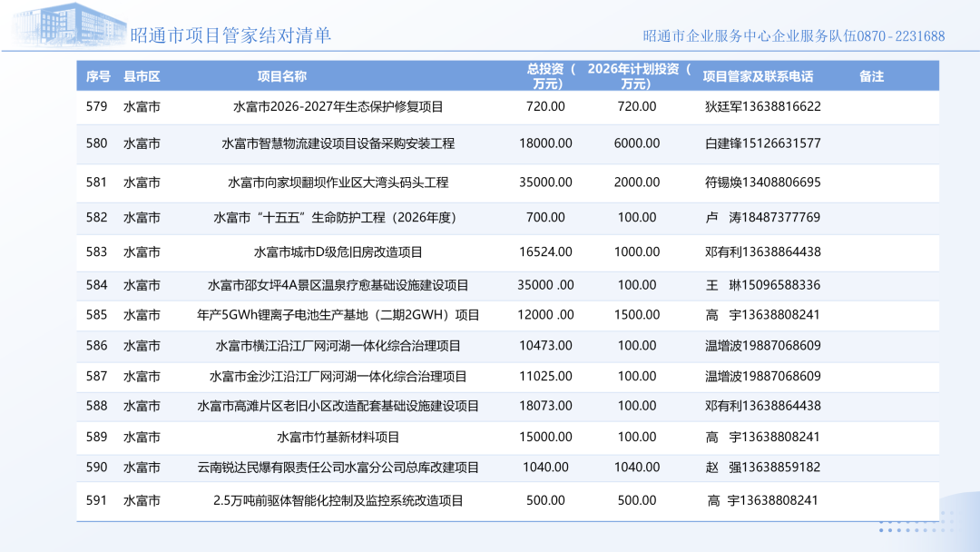980x552 pixels.
Task: Click project 水富市横江沿江厂网河湖一体化综合治理项目
Action: (x=338, y=346)
